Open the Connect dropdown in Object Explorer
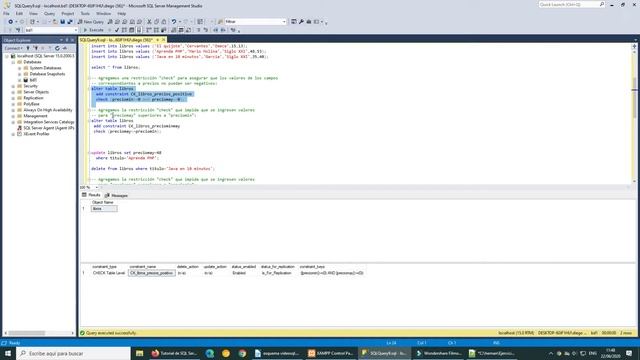The image size is (640, 360). pos(13,48)
